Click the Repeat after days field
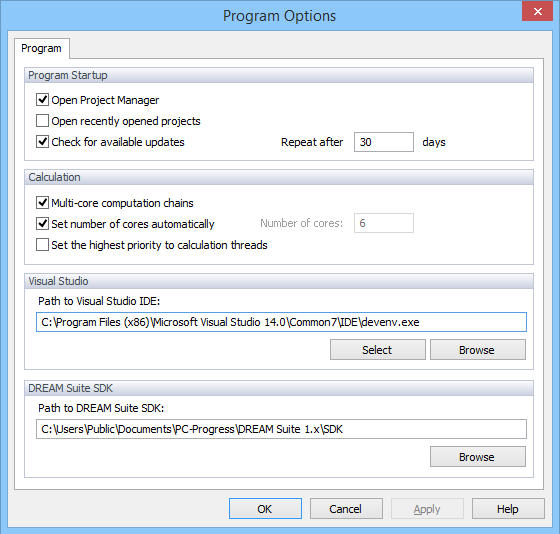This screenshot has width=560, height=534. click(384, 142)
